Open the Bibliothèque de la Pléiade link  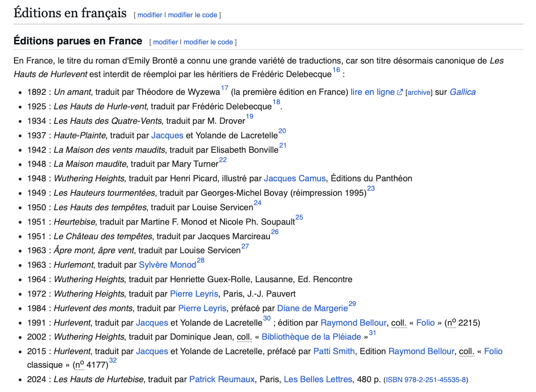pos(311,337)
